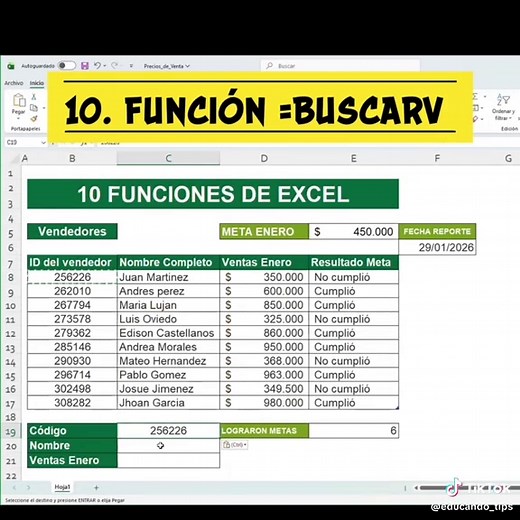Select the empty Ventas Enero result cell
520x520 pixels.
tap(168, 460)
